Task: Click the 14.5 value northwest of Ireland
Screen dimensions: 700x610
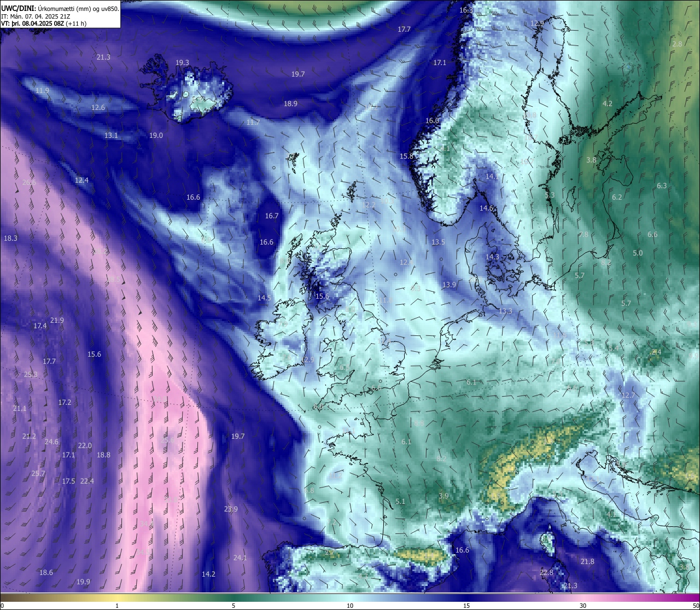Action: (264, 298)
